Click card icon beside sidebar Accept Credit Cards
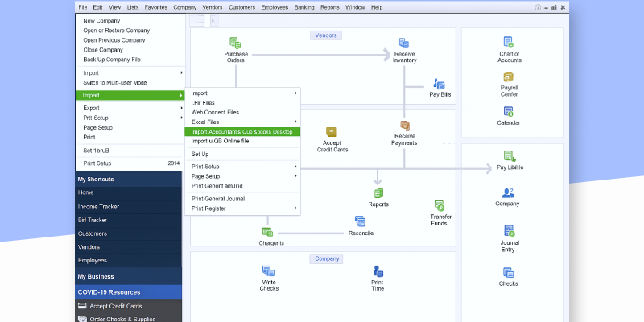644x322 pixels. (x=82, y=306)
